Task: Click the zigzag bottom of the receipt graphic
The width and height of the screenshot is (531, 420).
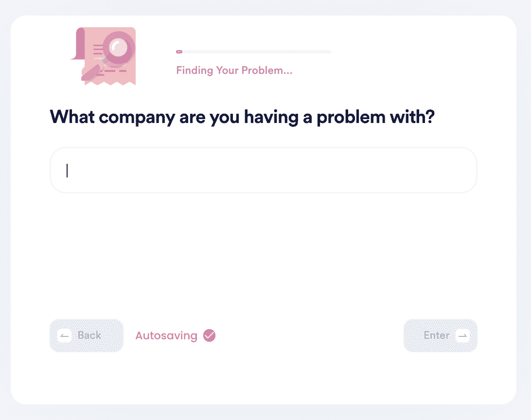Action: pos(110,83)
